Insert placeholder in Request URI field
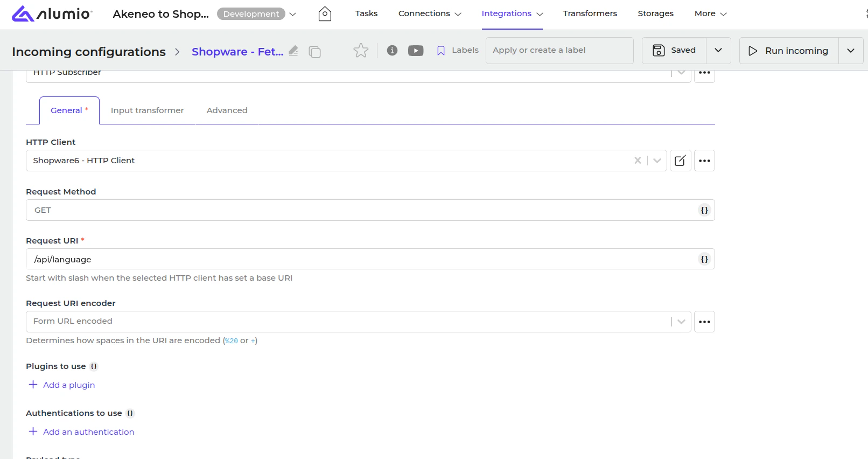Screen dimensions: 868x459 pyautogui.click(x=704, y=259)
